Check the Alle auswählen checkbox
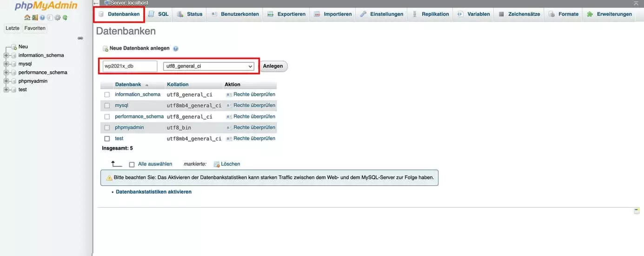The width and height of the screenshot is (644, 256). (132, 164)
